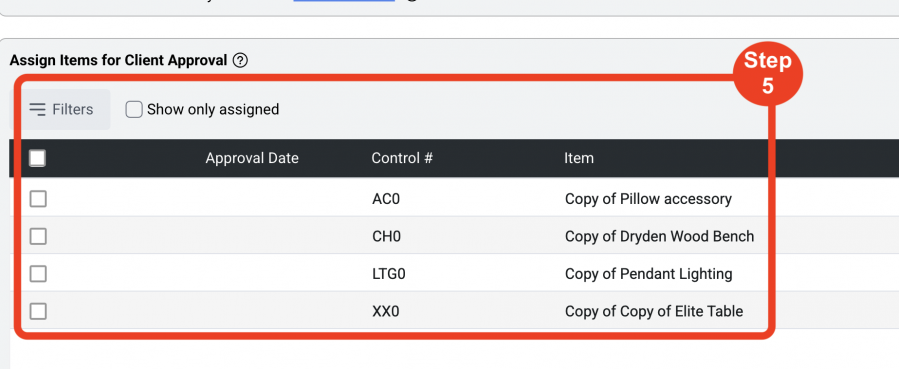Image resolution: width=899 pixels, height=369 pixels.
Task: Check the CH0 row checkbox
Action: coord(38,236)
